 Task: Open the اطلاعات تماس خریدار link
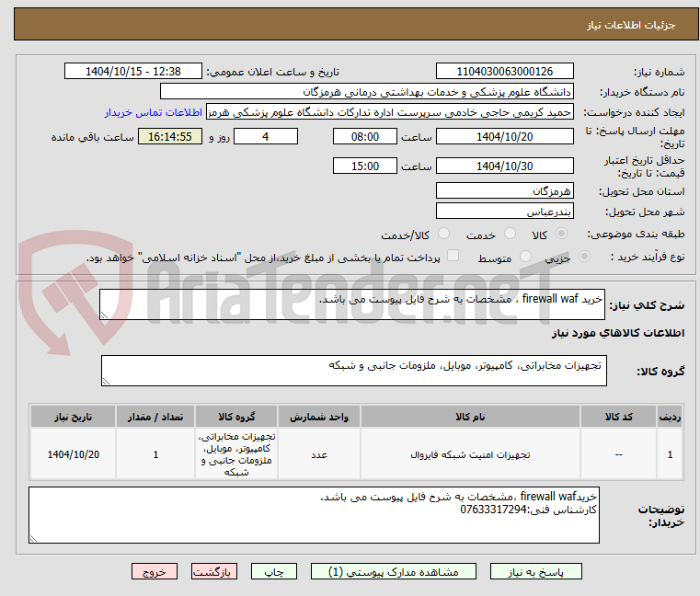154,112
